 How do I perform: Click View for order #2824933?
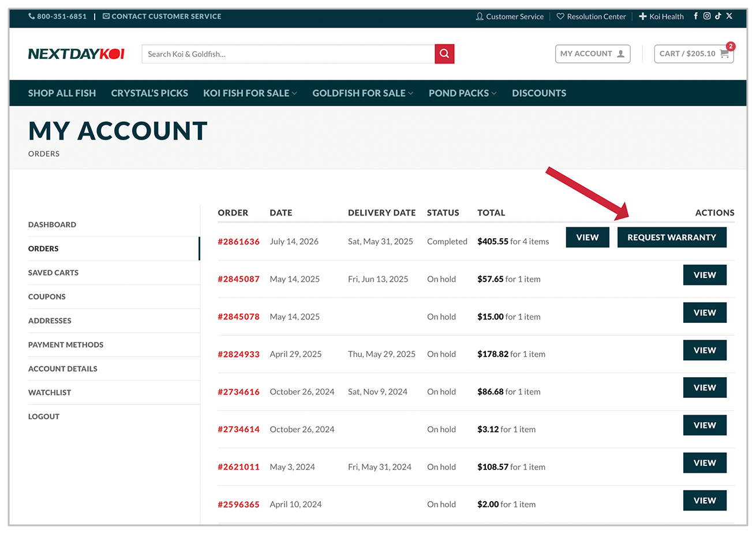tap(705, 350)
